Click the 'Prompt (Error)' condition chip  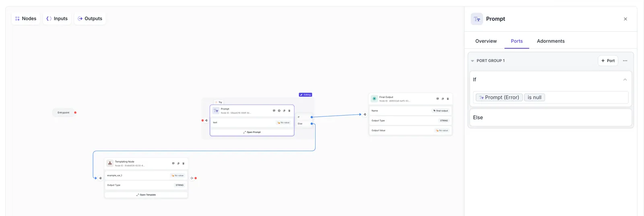tap(499, 98)
